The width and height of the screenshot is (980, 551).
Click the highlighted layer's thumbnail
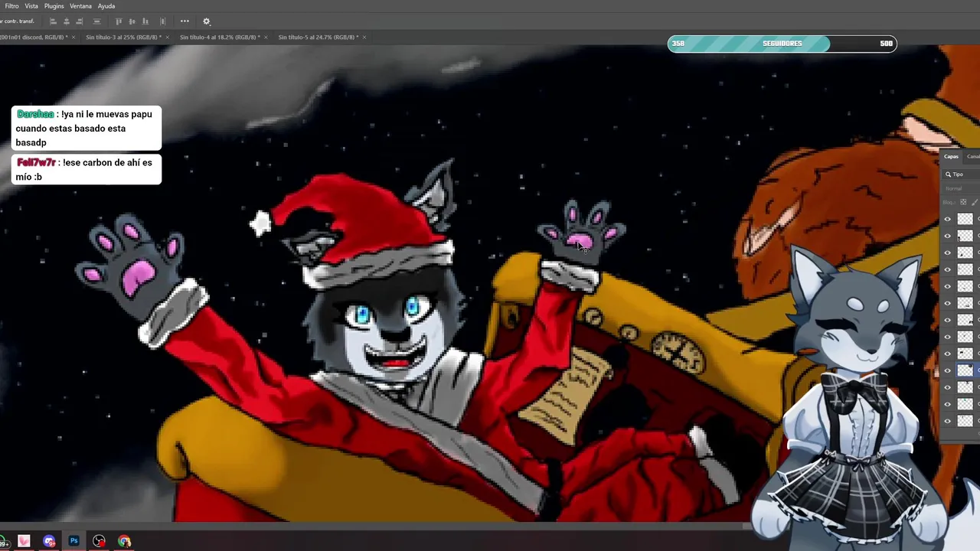[x=965, y=370]
